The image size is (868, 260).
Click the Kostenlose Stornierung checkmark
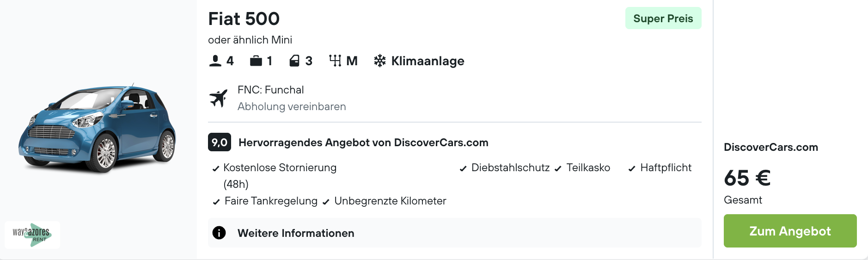point(216,169)
